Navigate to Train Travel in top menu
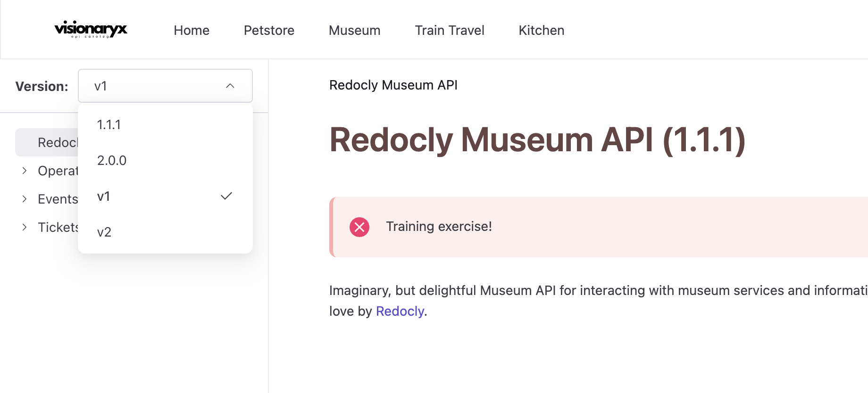 [449, 30]
